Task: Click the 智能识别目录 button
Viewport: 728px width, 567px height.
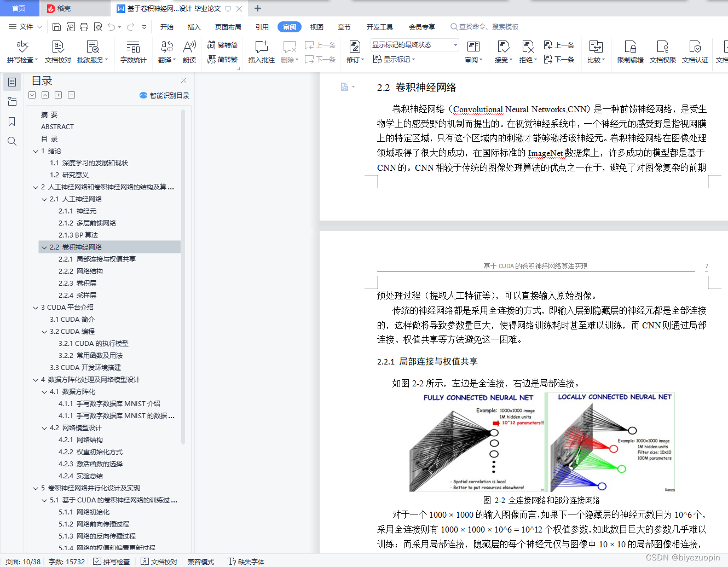Action: [165, 95]
